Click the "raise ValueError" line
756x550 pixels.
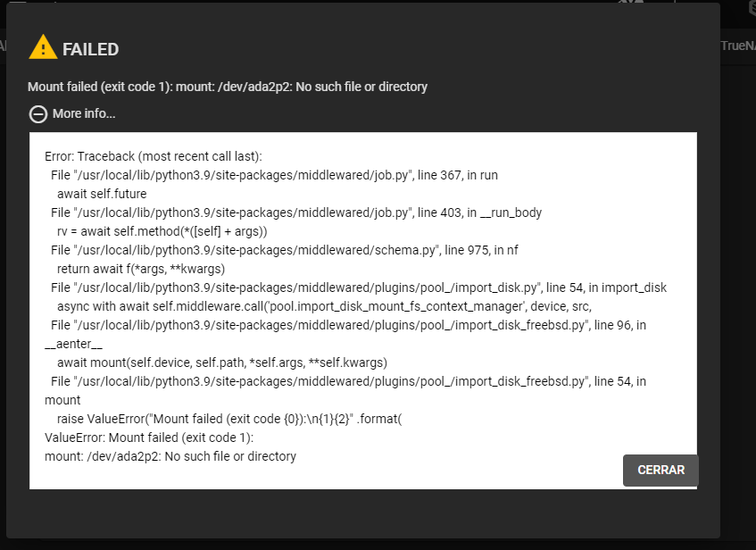click(229, 419)
